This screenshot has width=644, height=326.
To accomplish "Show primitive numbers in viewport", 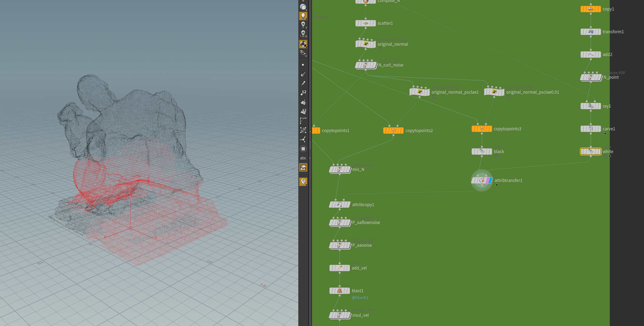I will pos(303,111).
